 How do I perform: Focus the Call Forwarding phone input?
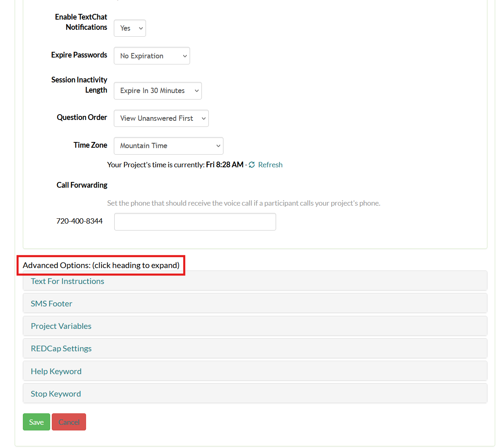[195, 222]
